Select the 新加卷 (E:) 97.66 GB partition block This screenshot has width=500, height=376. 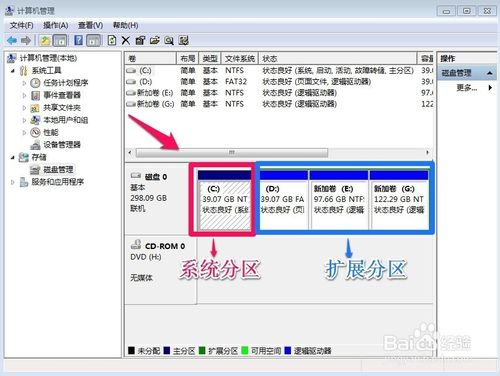[339, 200]
